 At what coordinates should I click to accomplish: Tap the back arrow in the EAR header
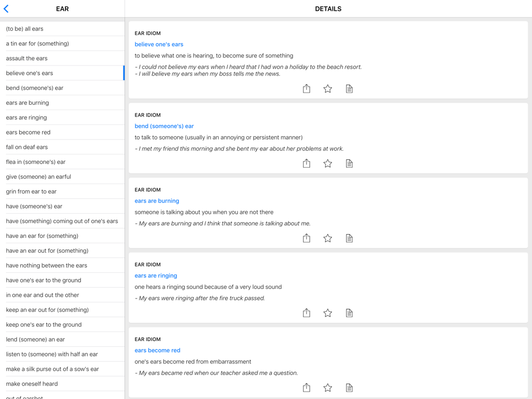(x=6, y=9)
